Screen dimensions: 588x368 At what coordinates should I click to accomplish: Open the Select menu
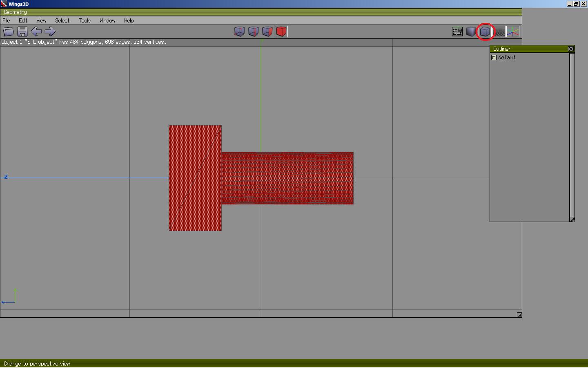62,20
